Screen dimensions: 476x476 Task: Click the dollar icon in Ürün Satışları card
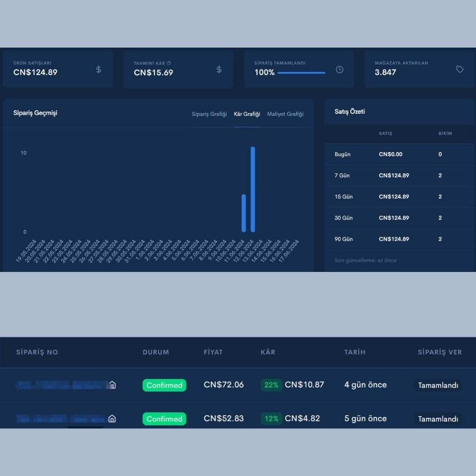click(x=99, y=70)
